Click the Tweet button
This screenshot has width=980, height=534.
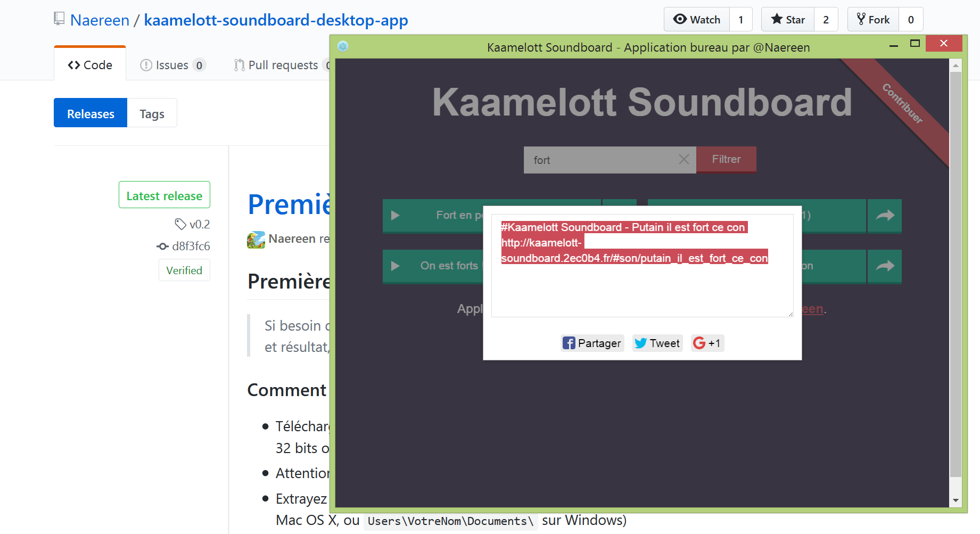pyautogui.click(x=657, y=343)
